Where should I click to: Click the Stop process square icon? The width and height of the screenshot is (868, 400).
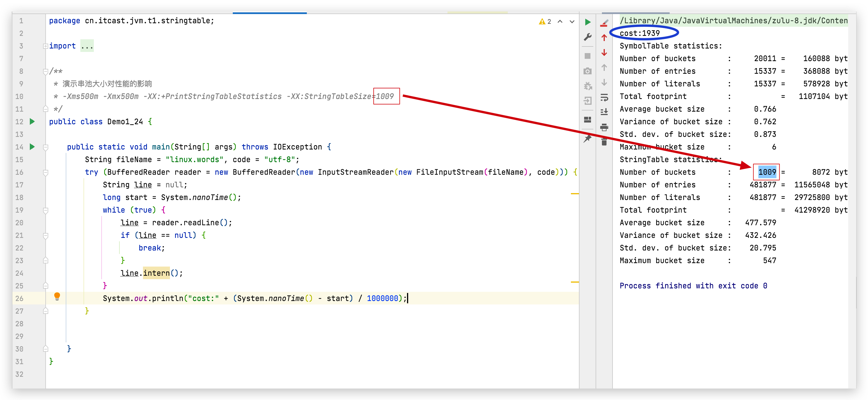pyautogui.click(x=588, y=56)
